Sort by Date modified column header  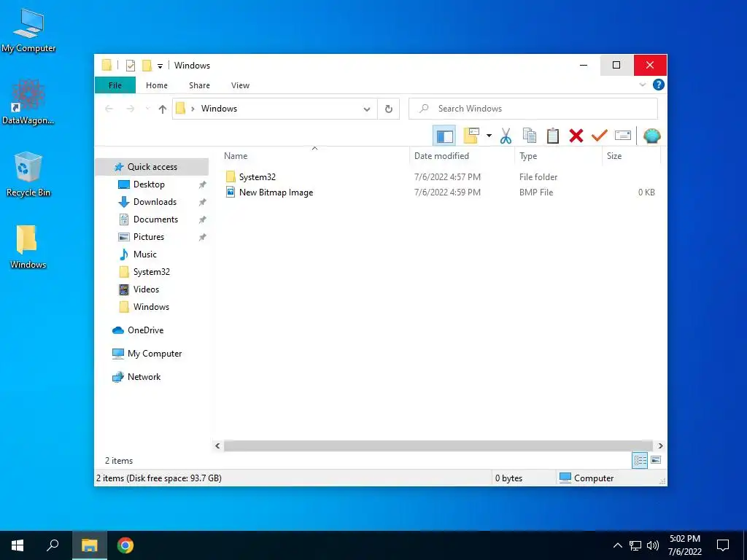pyautogui.click(x=441, y=156)
